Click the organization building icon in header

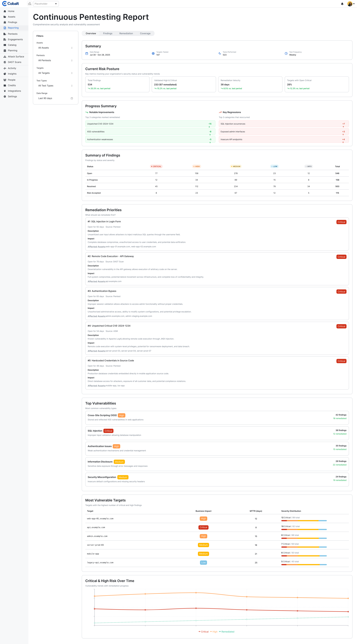[30, 4]
